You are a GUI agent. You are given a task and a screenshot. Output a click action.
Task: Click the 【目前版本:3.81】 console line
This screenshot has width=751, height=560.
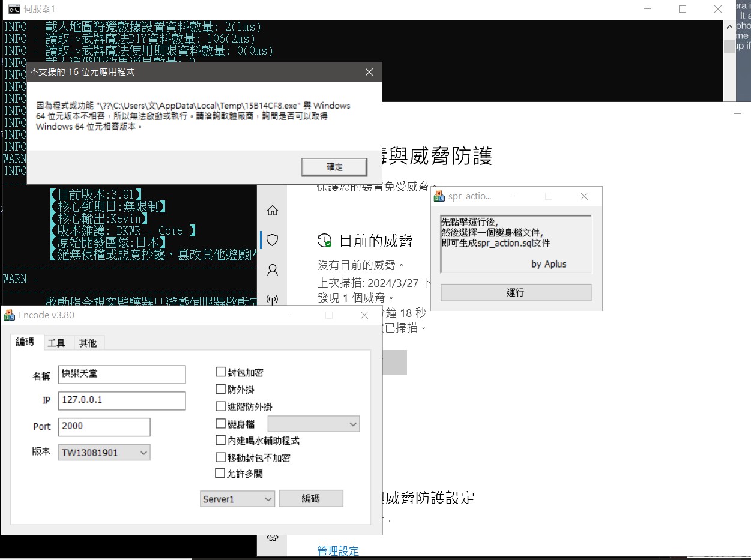(95, 194)
